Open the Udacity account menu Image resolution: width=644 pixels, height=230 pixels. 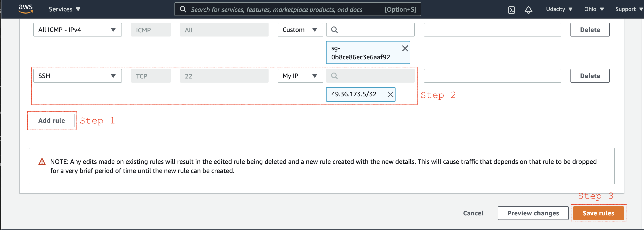559,9
